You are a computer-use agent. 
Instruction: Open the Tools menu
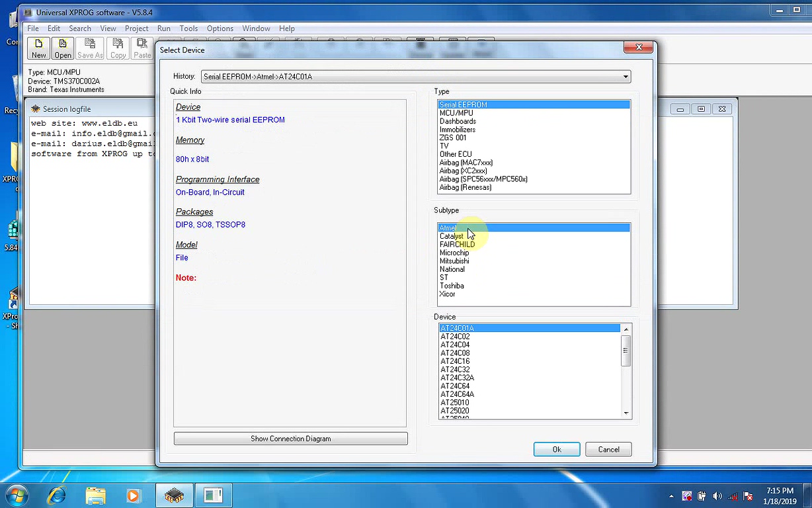pyautogui.click(x=188, y=28)
